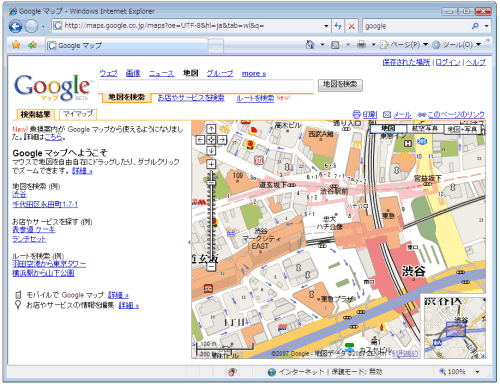Click the browser Forward arrow button
The height and width of the screenshot is (384, 500).
32,26
